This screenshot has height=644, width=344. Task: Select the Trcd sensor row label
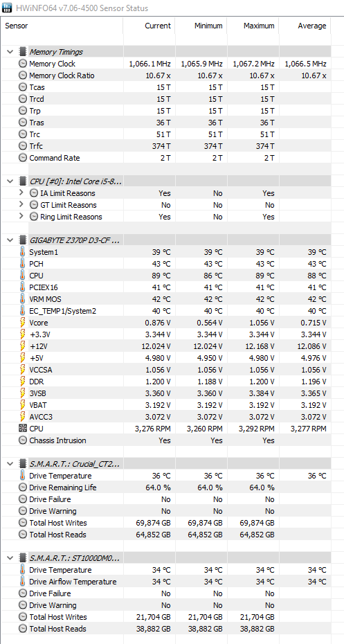(37, 99)
